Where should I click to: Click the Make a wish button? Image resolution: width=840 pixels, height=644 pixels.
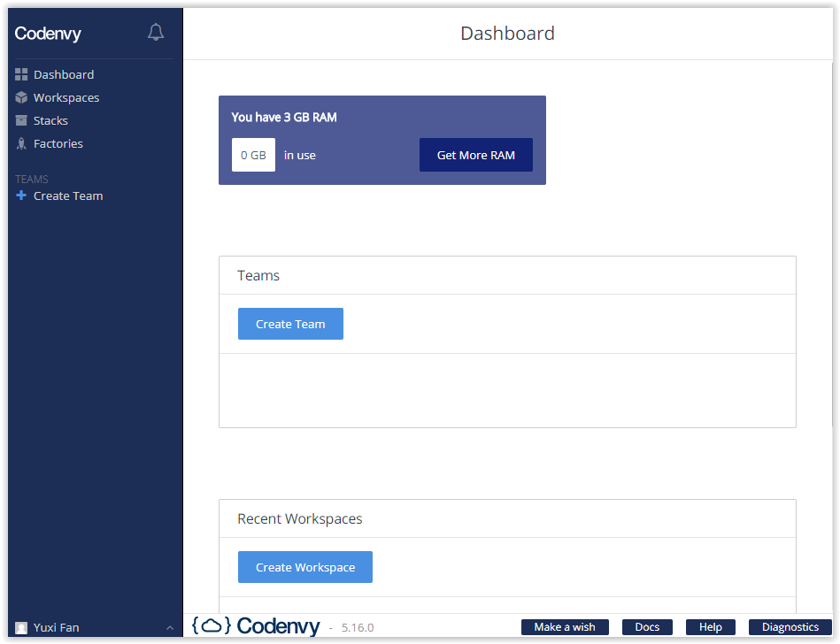565,627
